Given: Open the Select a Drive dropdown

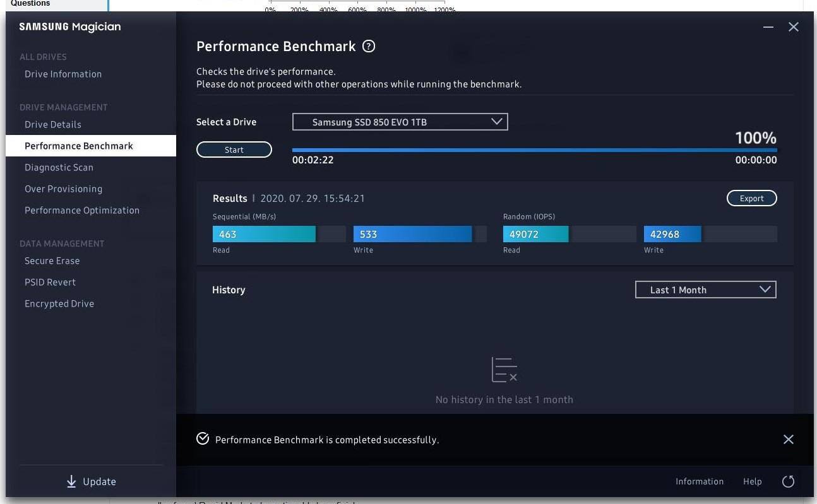Looking at the screenshot, I should (x=400, y=122).
